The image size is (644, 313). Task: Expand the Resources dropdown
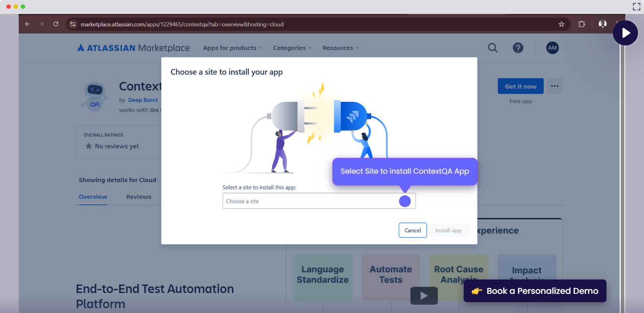pos(340,48)
